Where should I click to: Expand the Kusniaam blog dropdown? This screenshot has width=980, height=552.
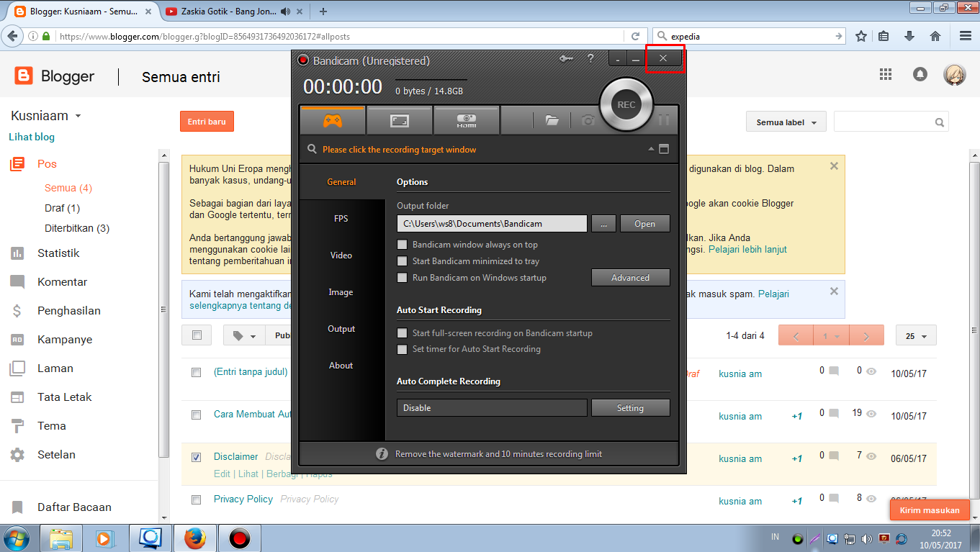point(78,116)
